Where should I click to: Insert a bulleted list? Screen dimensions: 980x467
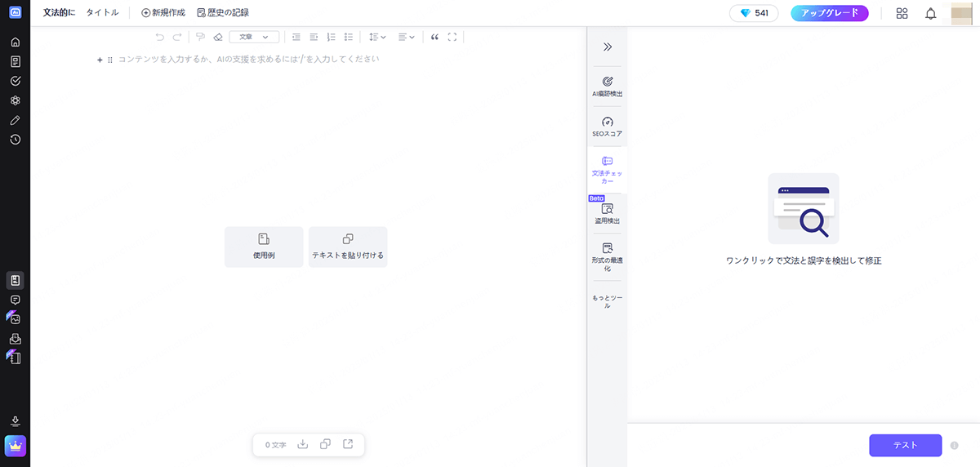coord(349,37)
